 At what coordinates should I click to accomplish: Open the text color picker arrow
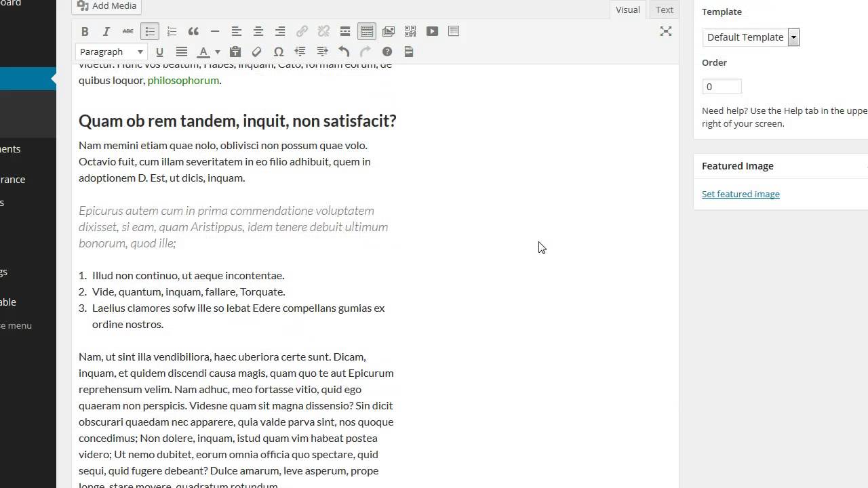click(217, 52)
